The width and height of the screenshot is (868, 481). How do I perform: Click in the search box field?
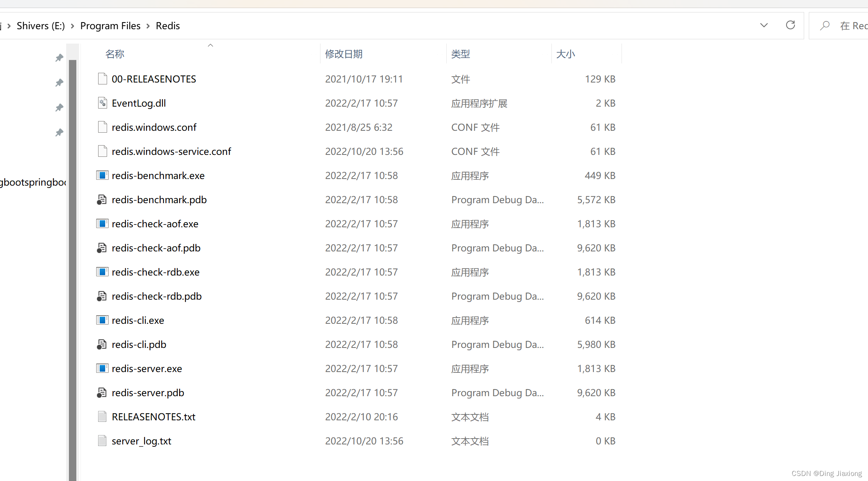838,26
